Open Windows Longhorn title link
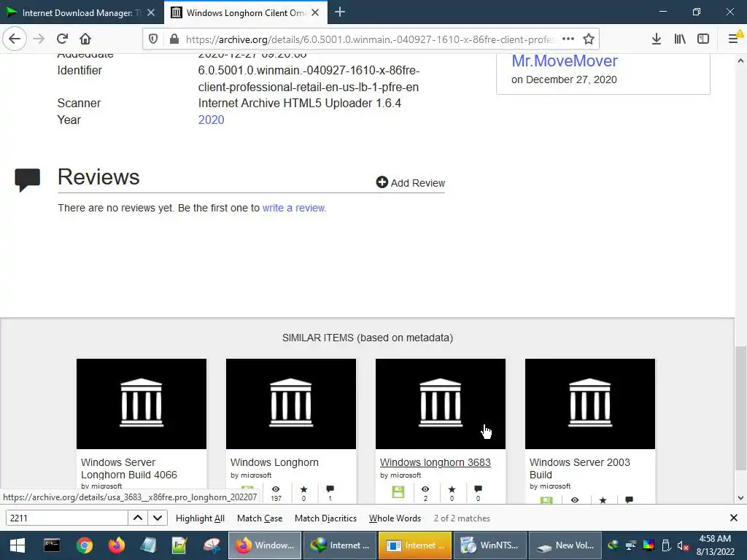 pos(274,462)
